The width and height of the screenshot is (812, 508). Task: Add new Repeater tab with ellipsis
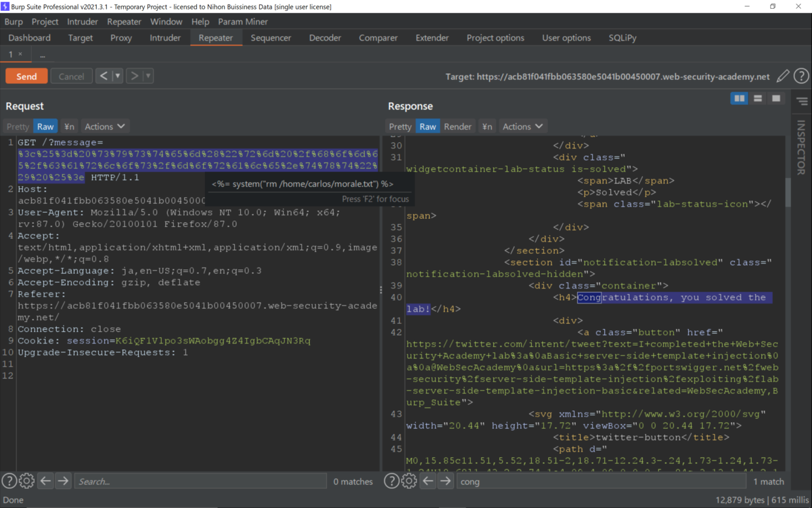(42, 54)
